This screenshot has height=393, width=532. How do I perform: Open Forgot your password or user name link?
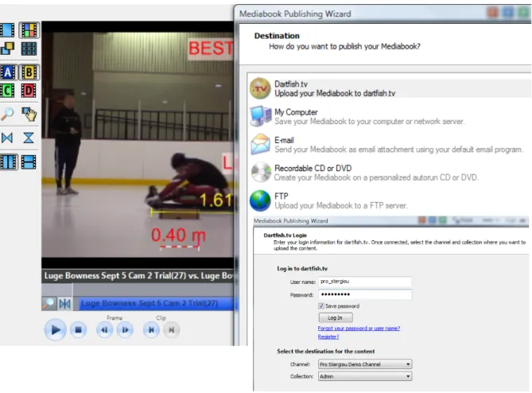click(x=359, y=329)
